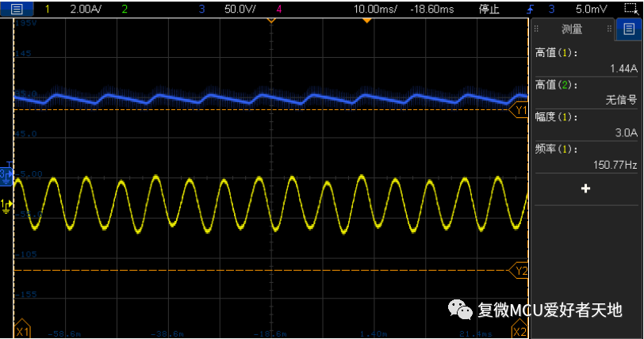Open channel 3 50.0V/ scale settings

(237, 9)
